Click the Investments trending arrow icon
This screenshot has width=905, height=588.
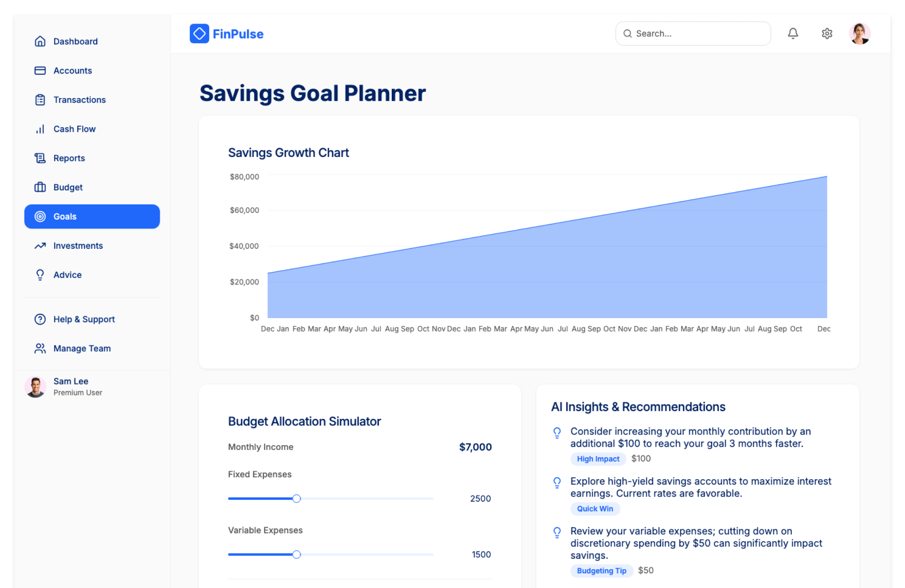point(40,246)
